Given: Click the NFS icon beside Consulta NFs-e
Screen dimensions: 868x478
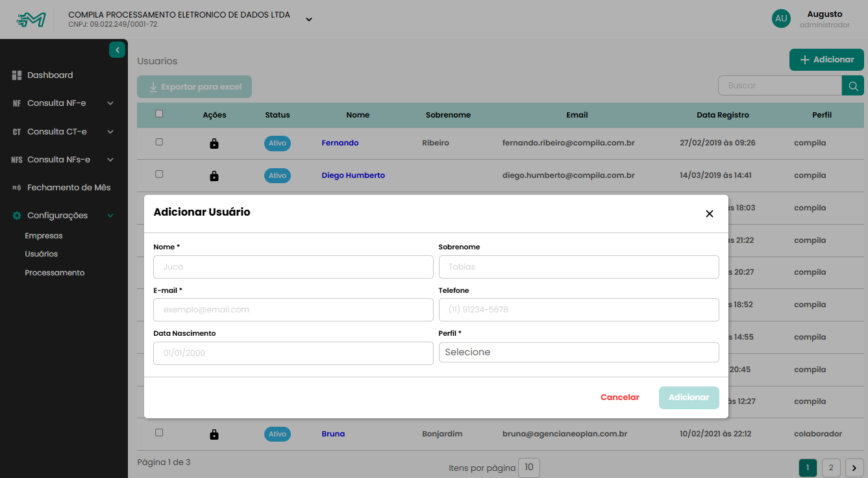Looking at the screenshot, I should (x=17, y=160).
